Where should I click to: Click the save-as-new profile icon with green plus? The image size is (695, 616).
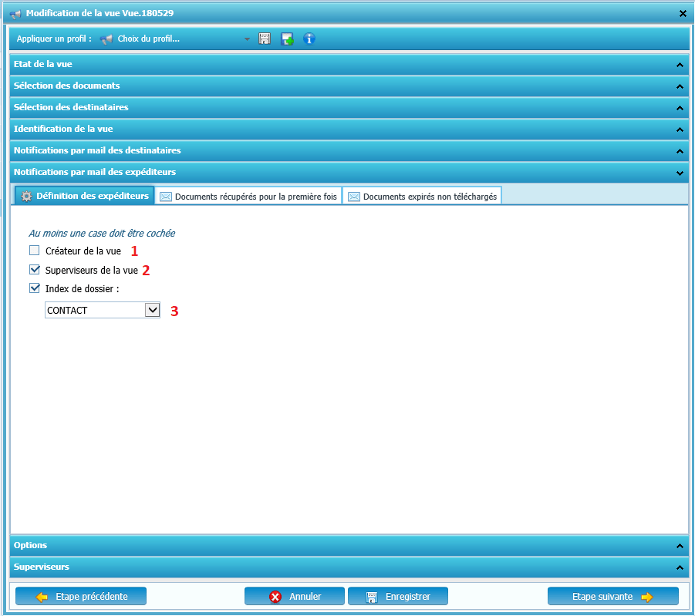tap(287, 39)
